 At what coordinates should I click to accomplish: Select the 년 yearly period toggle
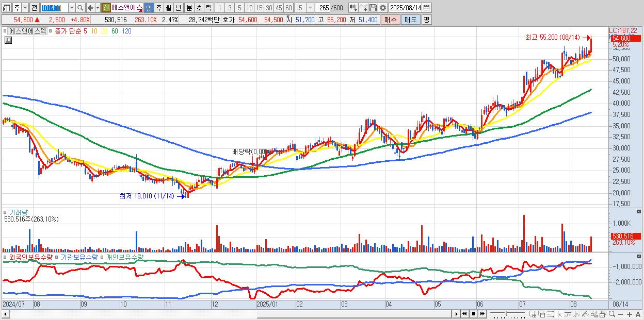[178, 8]
